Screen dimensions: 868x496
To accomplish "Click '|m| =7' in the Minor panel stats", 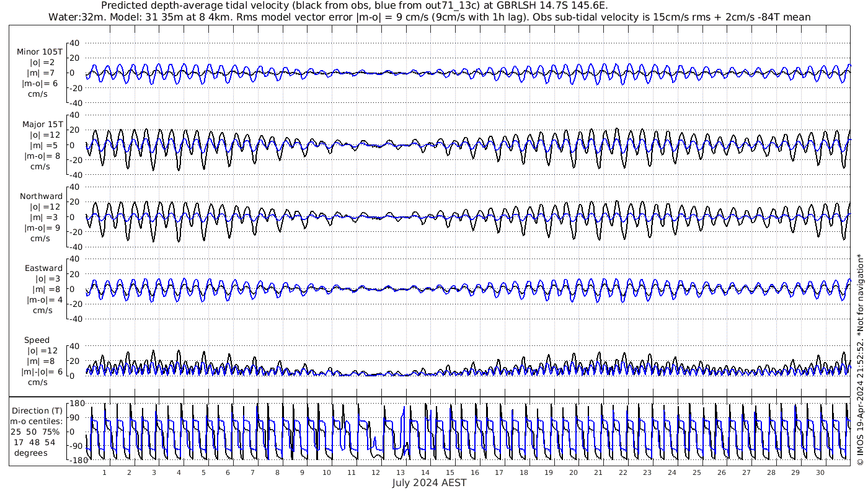I will (x=42, y=73).
